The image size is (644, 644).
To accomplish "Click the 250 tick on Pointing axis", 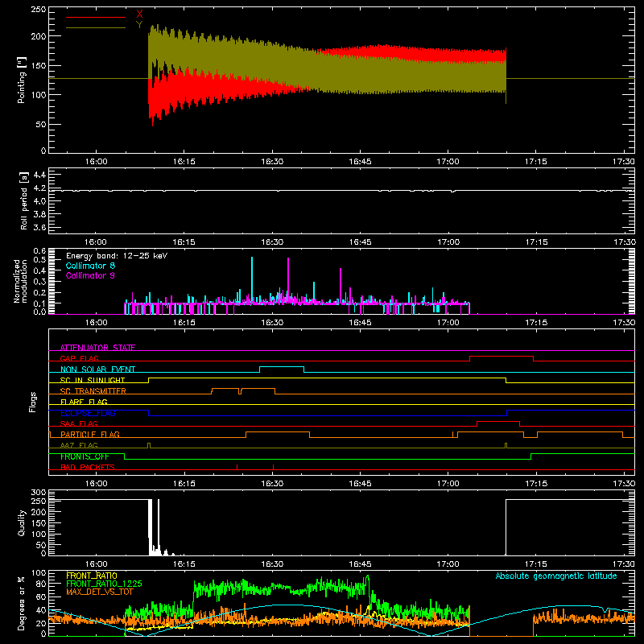I will (39, 10).
